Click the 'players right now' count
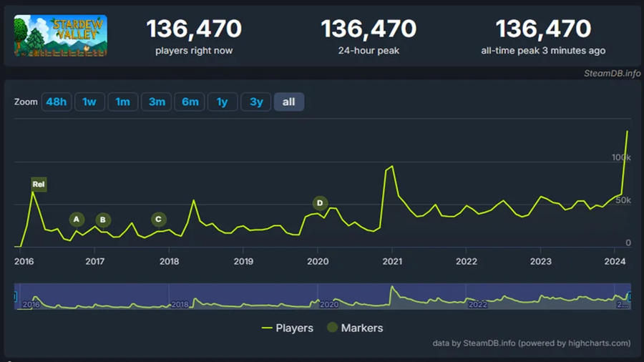This screenshot has width=644, height=362. 194,29
